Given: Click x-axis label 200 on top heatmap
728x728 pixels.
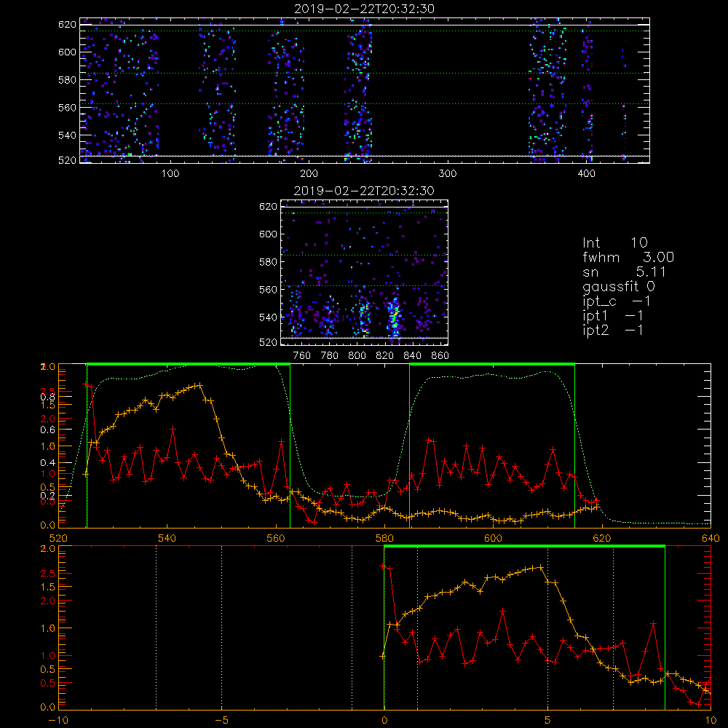Looking at the screenshot, I should click(x=309, y=174).
